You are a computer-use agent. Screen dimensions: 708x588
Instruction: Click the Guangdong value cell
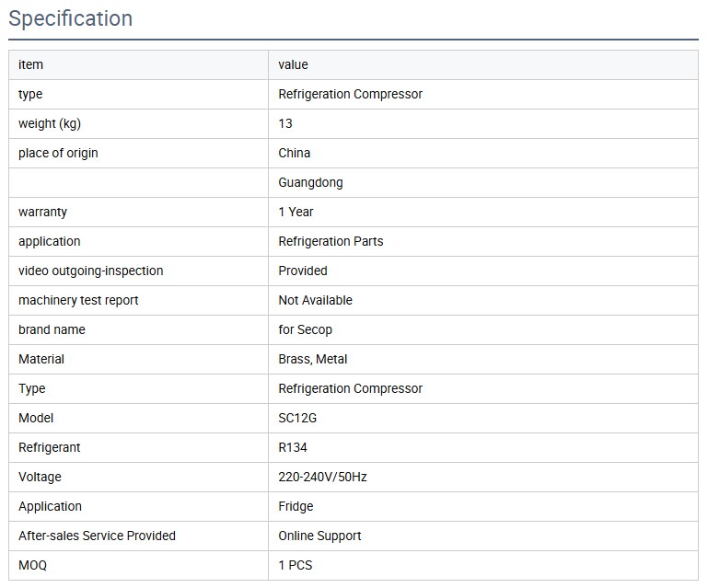310,182
